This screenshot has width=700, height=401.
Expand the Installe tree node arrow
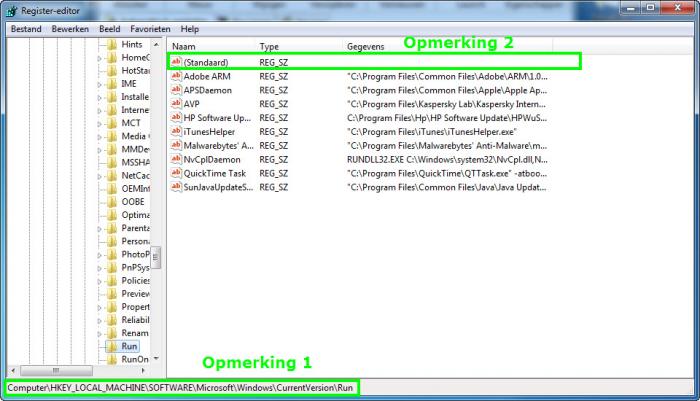pyautogui.click(x=100, y=97)
